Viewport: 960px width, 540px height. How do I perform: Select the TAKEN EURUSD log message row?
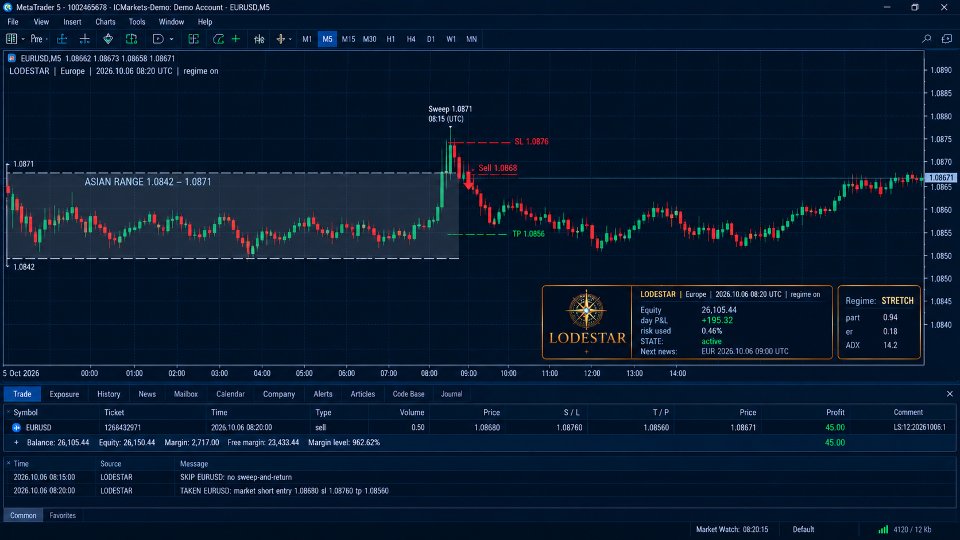[x=479, y=490]
